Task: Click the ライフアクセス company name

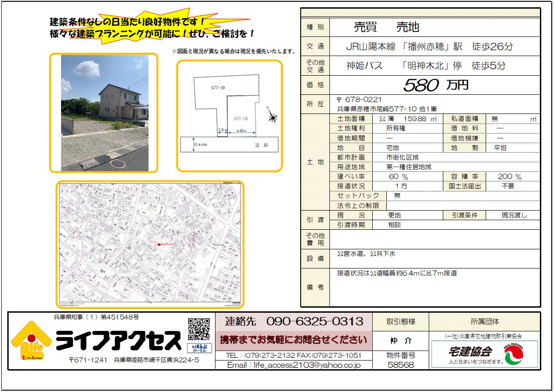Action: click(118, 341)
